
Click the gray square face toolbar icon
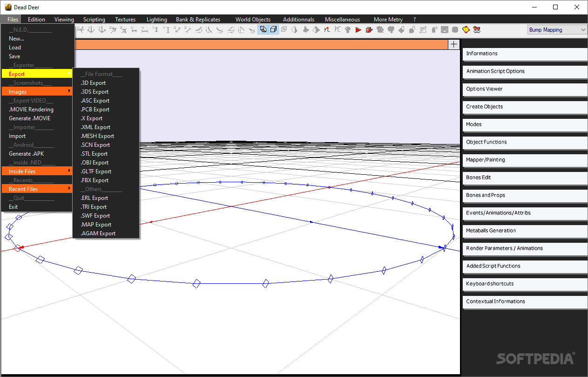pyautogui.click(x=445, y=29)
